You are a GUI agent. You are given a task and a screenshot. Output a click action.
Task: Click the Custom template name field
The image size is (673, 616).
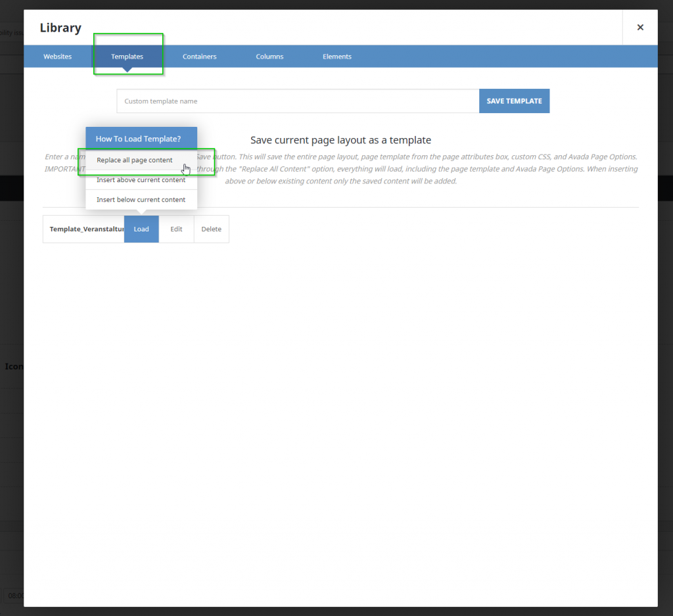[298, 101]
